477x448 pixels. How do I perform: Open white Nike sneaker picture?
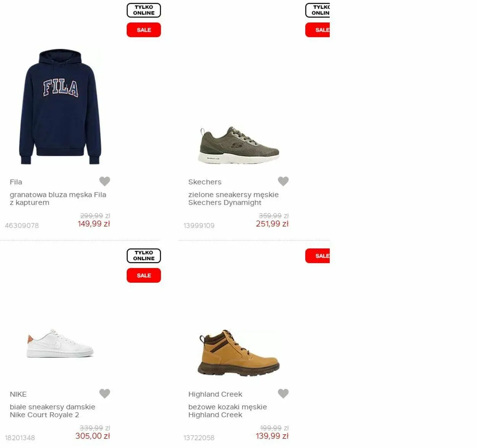(60, 343)
